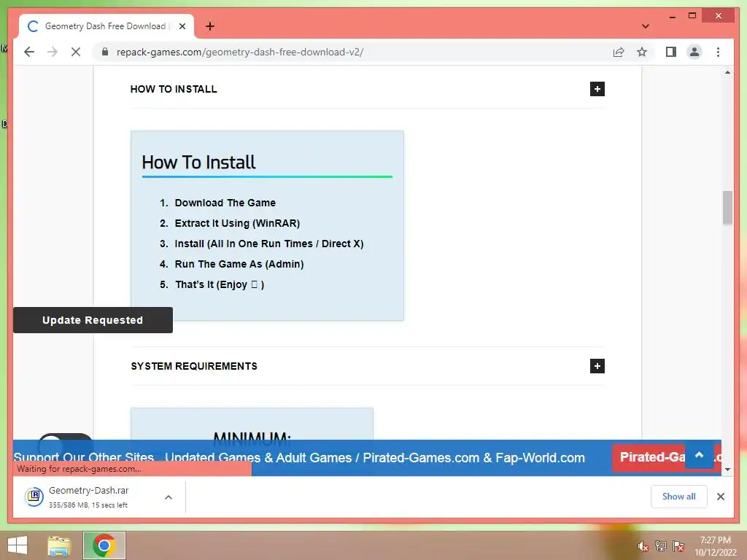Click the network tray icon
747x560 pixels.
[661, 546]
